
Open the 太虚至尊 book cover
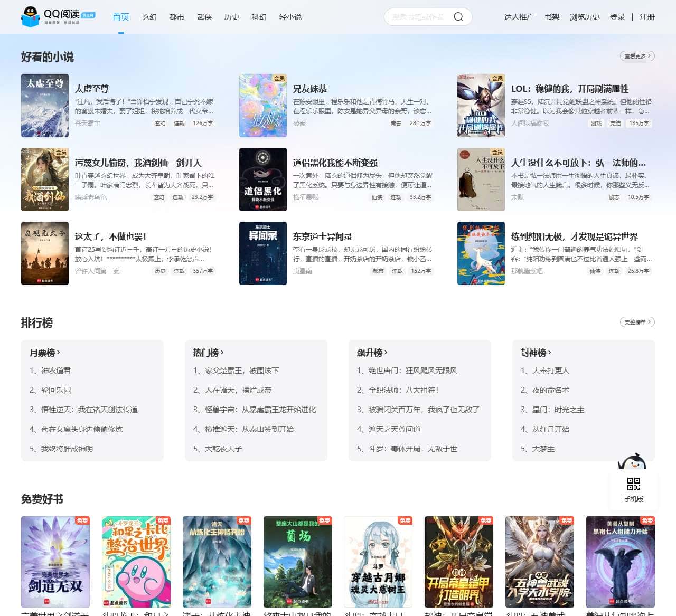(x=45, y=106)
